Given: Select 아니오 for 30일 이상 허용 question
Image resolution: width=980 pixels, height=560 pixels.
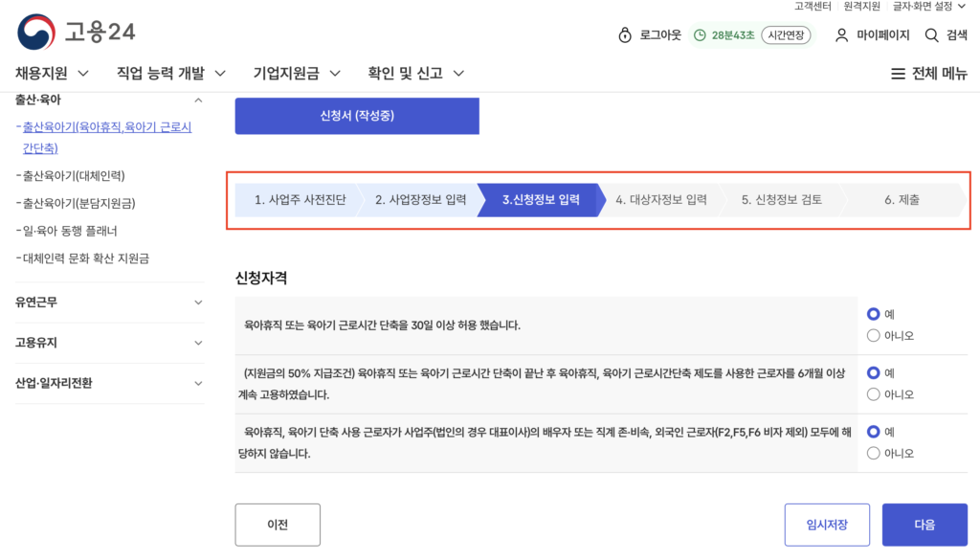Looking at the screenshot, I should click(x=873, y=336).
